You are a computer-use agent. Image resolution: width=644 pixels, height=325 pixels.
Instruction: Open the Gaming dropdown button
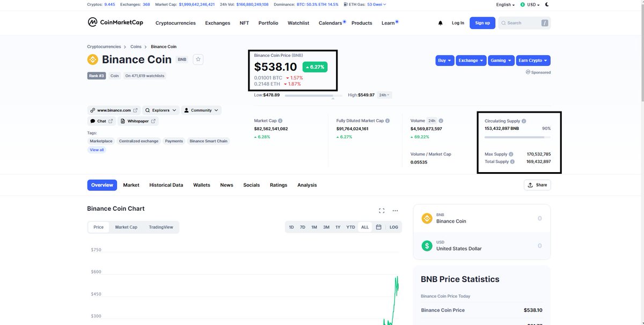click(x=501, y=61)
